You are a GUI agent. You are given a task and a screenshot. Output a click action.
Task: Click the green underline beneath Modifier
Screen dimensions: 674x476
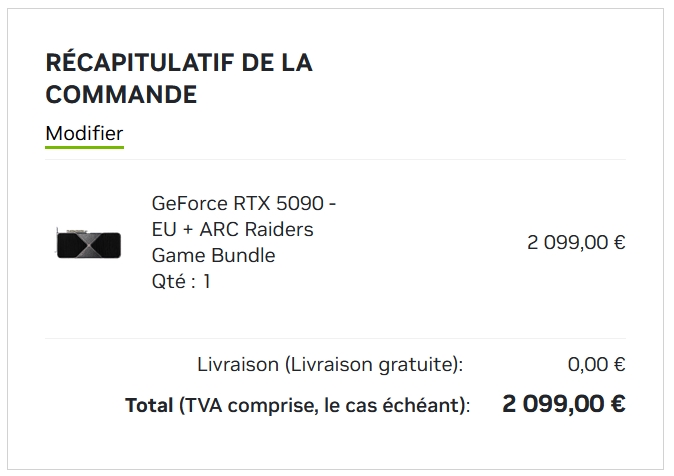click(x=84, y=148)
